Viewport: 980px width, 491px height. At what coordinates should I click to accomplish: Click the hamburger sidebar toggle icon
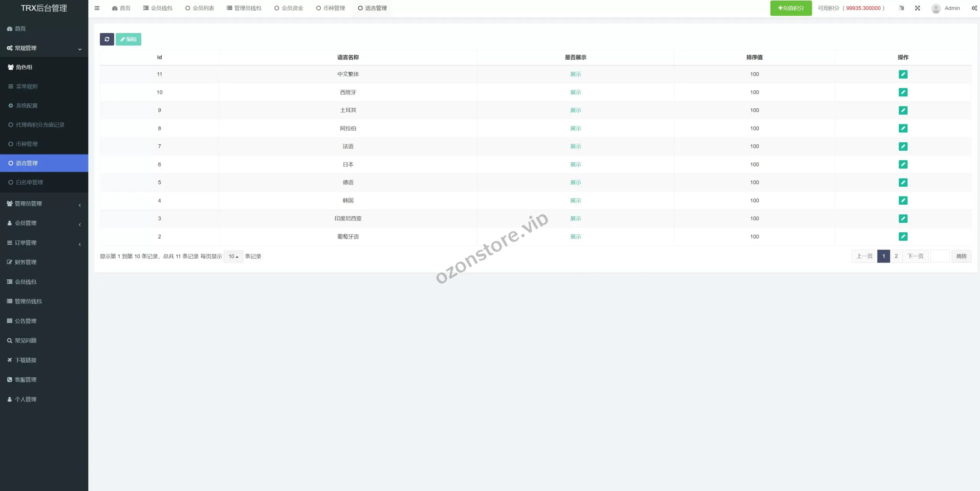(97, 8)
